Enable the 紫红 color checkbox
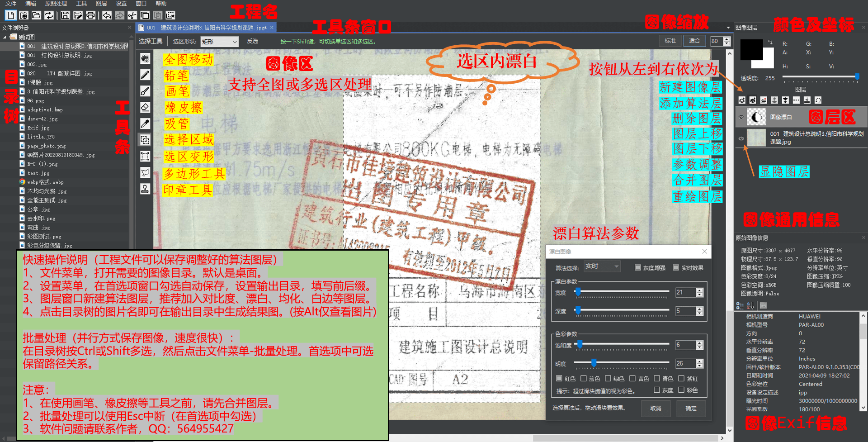Screen dimensions: 868x442 tap(681, 378)
